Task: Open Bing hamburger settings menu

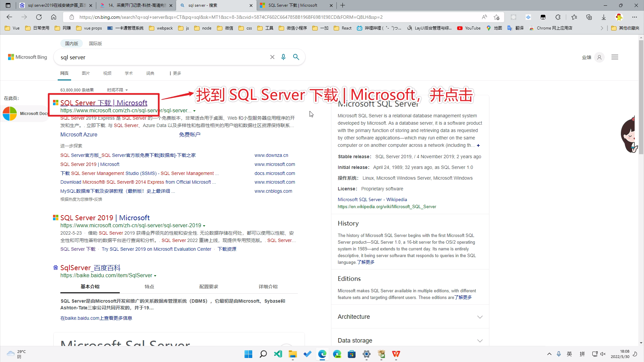Action: [x=615, y=57]
